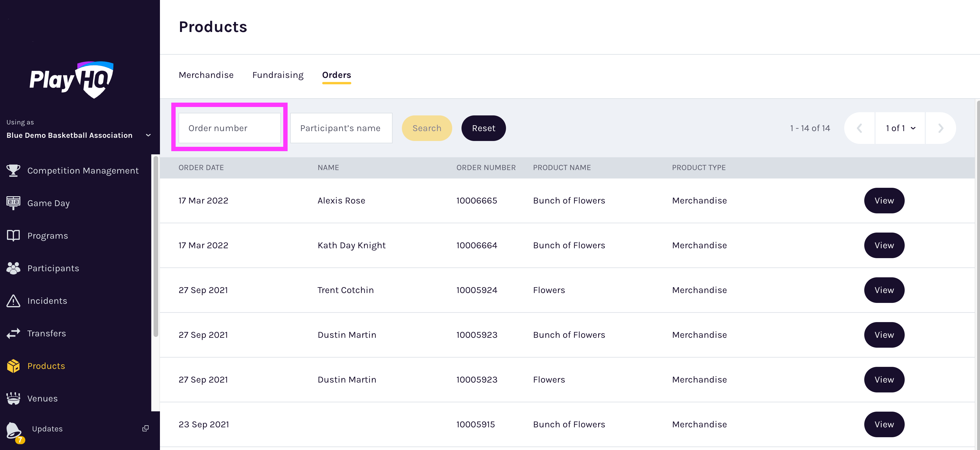
Task: Reset the order search filters
Action: [483, 128]
